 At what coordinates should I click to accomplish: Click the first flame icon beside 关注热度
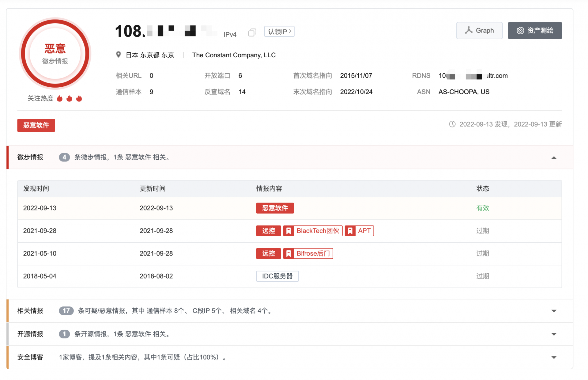pos(60,98)
